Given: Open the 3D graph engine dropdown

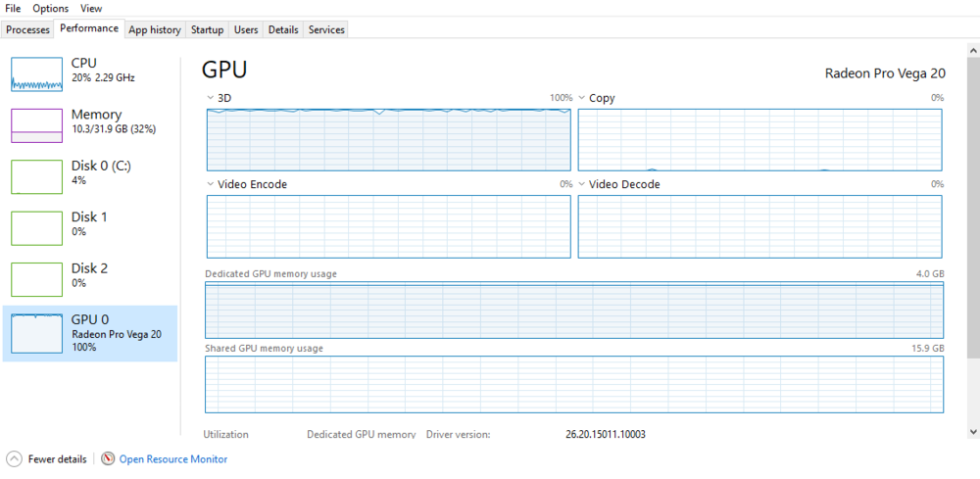Looking at the screenshot, I should pyautogui.click(x=211, y=99).
